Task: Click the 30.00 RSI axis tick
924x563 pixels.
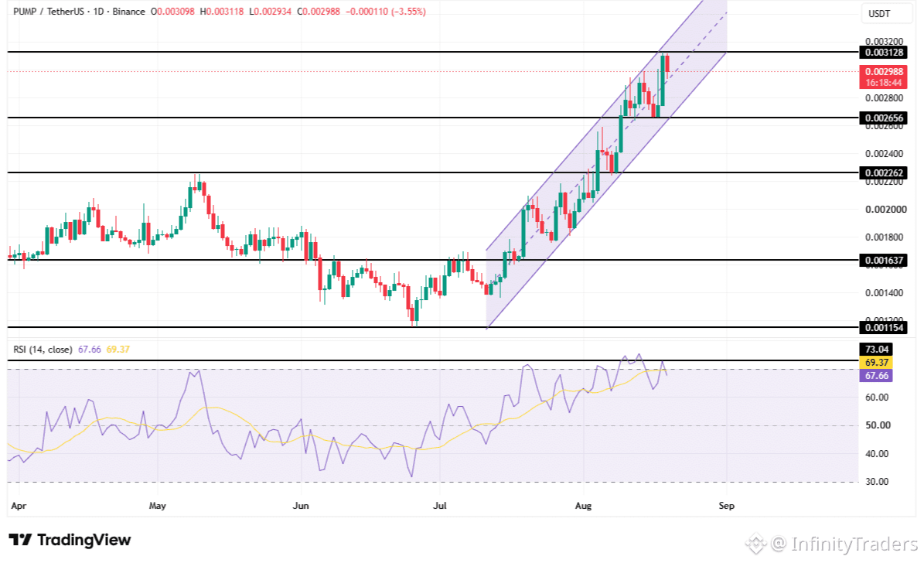Action: pos(877,482)
